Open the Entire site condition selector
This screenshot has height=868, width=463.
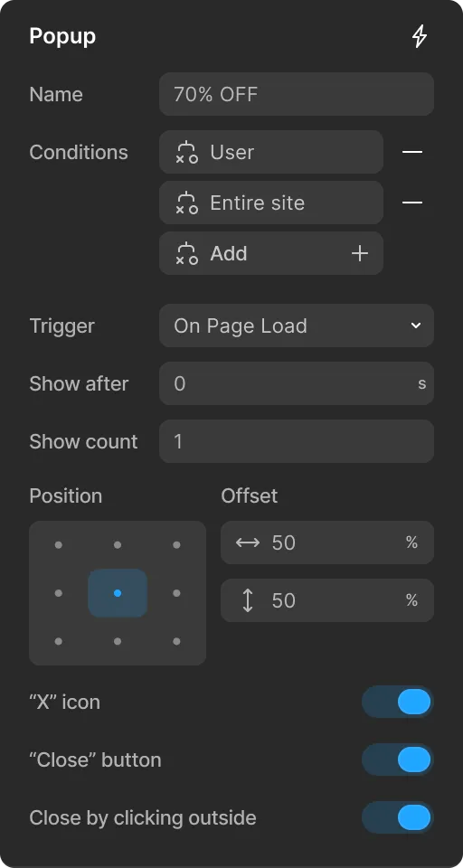[271, 203]
